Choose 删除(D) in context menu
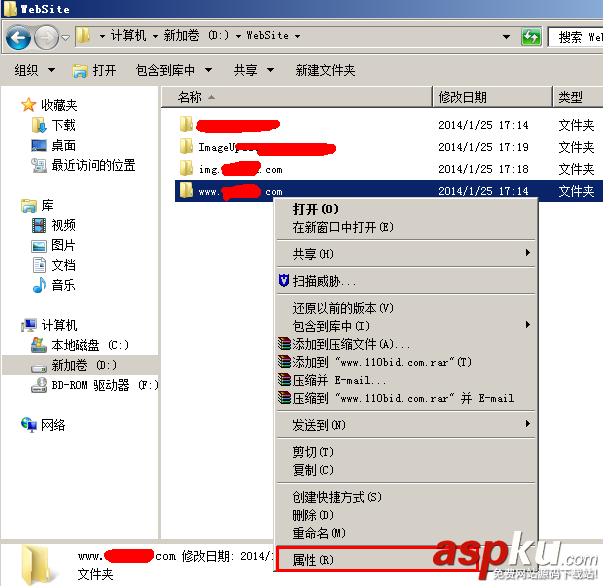 click(406, 515)
